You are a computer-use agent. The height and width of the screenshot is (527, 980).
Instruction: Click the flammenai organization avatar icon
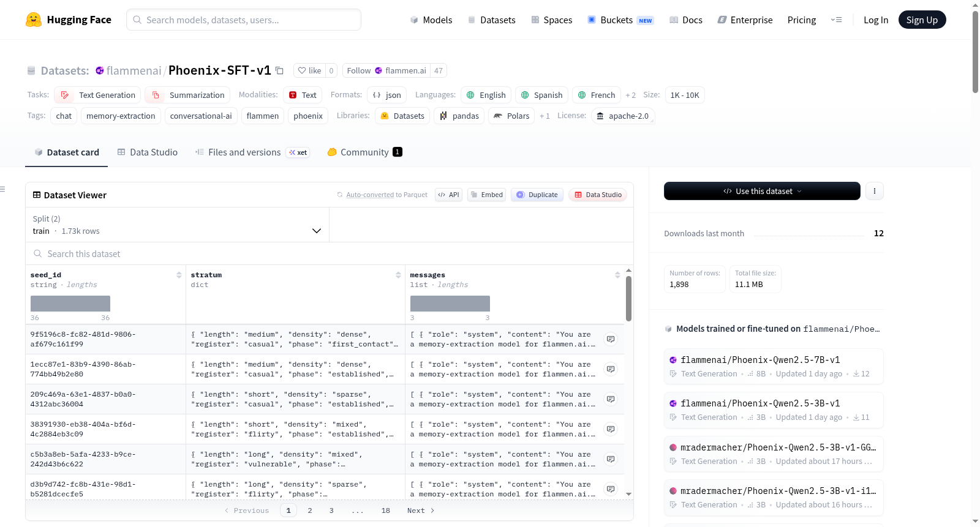point(100,70)
